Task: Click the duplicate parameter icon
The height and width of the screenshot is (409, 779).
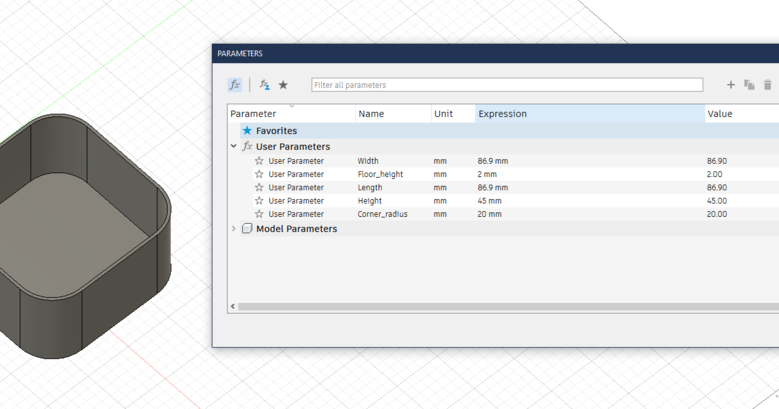Action: coord(749,85)
